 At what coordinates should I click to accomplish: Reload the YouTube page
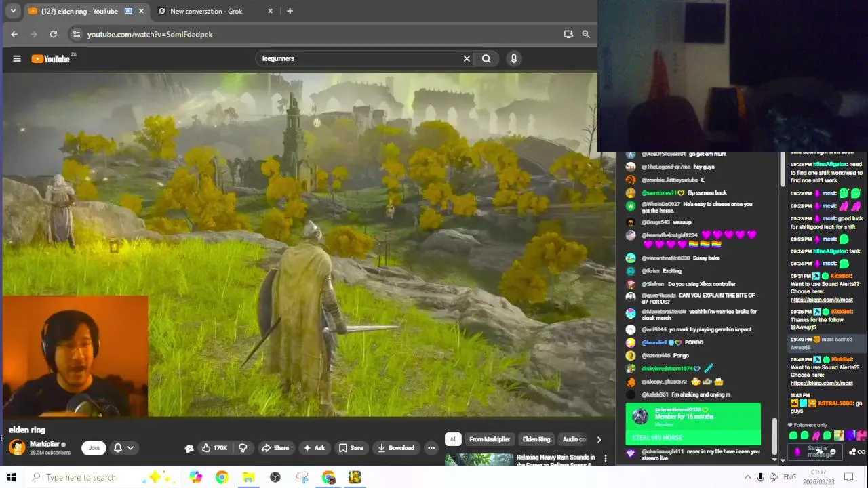54,34
